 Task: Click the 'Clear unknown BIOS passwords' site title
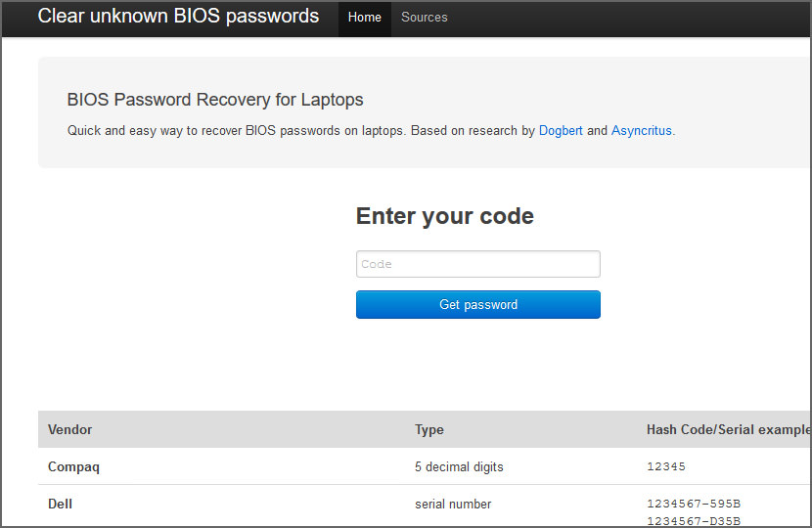[178, 16]
